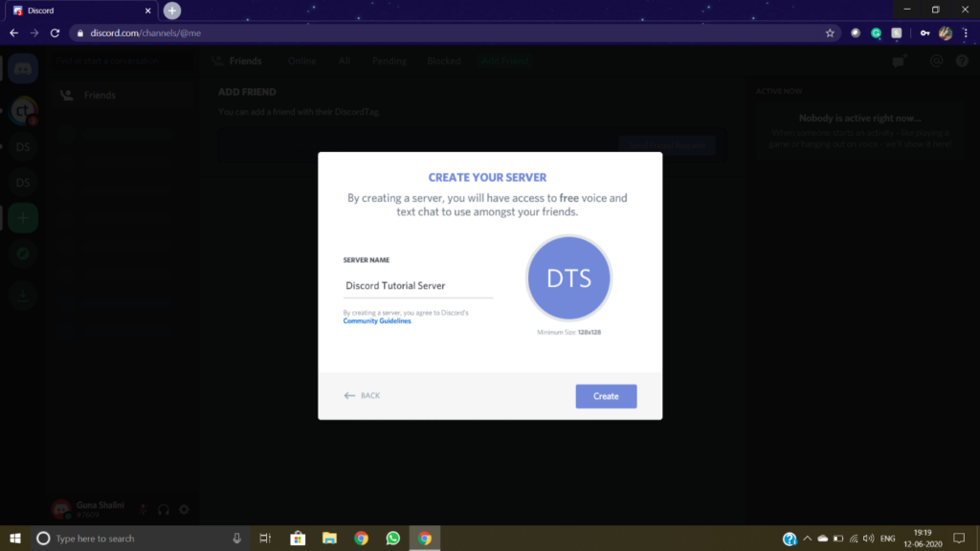980x551 pixels.
Task: Click the Send Friend Request button
Action: click(667, 145)
